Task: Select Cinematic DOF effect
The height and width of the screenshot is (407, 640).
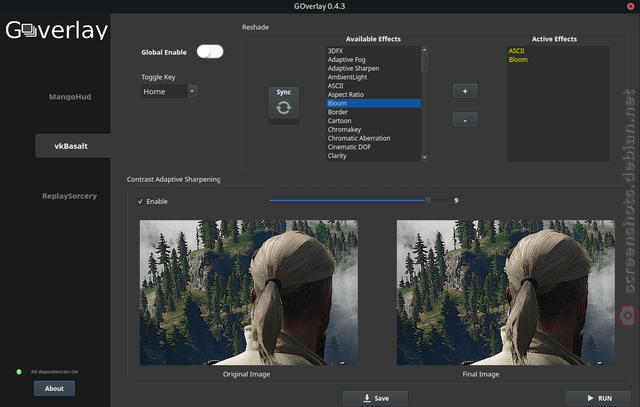Action: click(373, 147)
